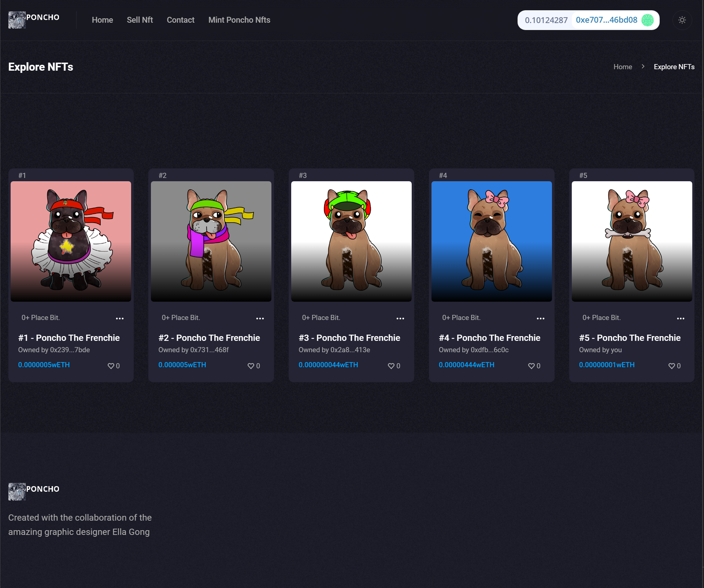
Task: Toggle like state on NFT #4
Action: [x=531, y=365]
